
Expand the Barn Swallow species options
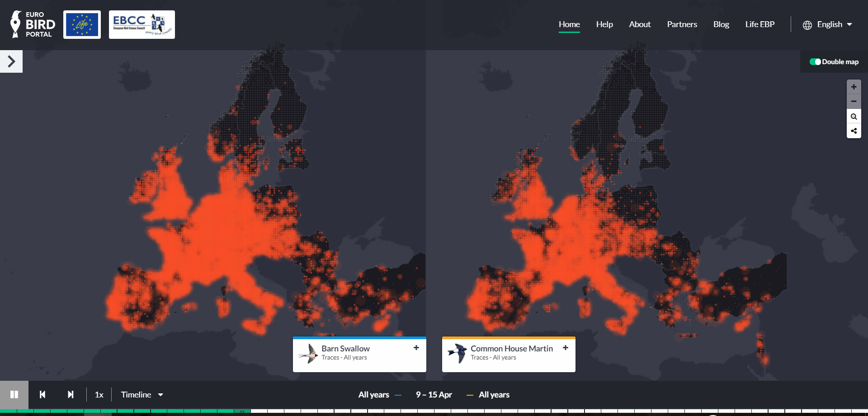point(416,348)
